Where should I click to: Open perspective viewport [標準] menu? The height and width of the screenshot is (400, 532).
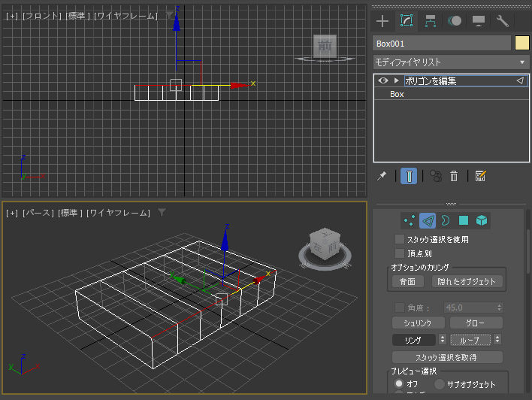[x=70, y=213]
